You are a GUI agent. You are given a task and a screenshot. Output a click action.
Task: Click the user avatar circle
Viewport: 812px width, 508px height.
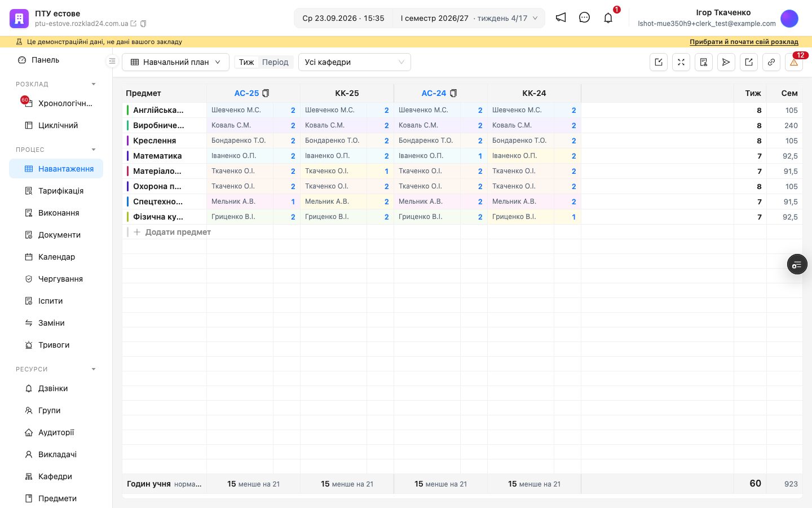789,18
